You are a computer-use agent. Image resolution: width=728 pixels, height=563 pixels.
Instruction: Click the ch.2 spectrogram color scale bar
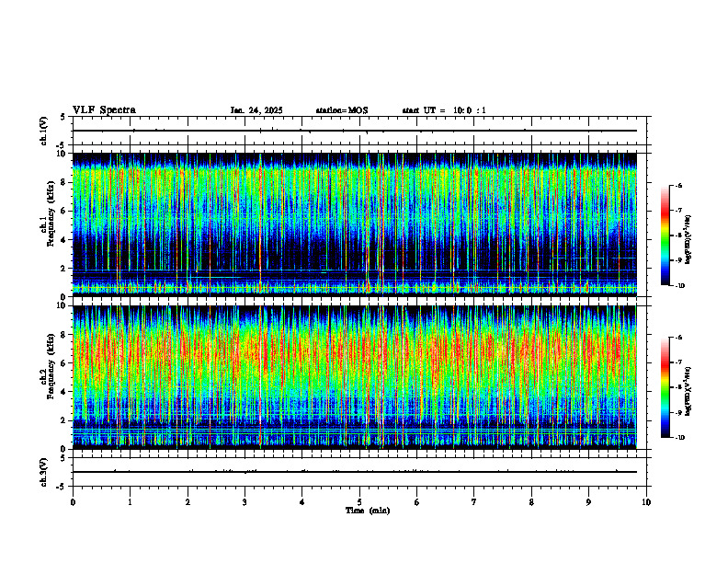(665, 387)
